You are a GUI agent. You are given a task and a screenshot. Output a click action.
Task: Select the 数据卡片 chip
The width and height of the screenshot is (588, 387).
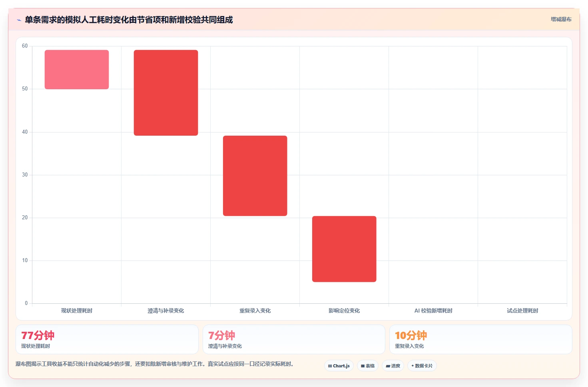422,366
